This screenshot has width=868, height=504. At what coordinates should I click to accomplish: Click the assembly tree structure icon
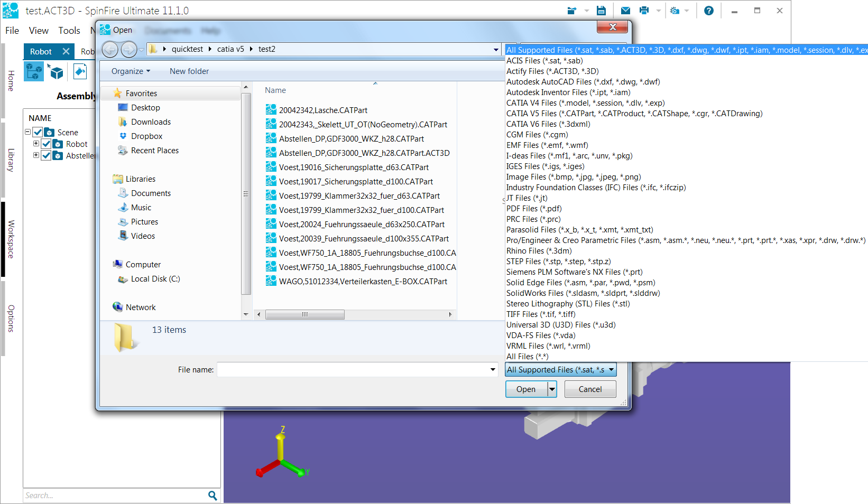point(34,71)
